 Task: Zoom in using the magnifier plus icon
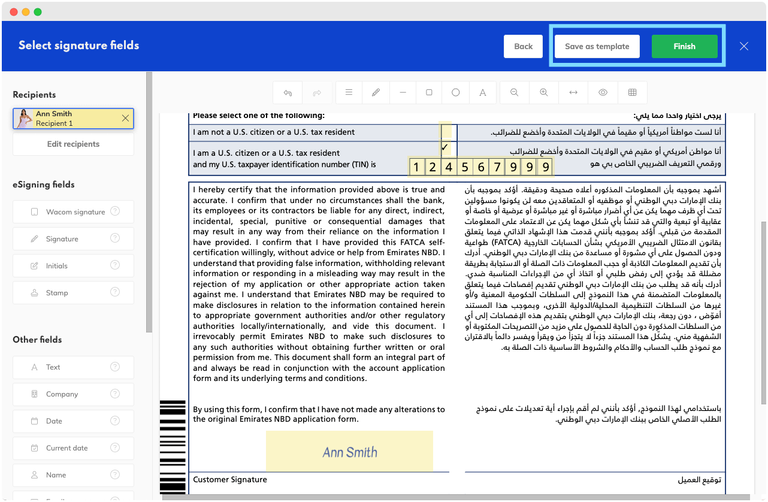point(544,92)
